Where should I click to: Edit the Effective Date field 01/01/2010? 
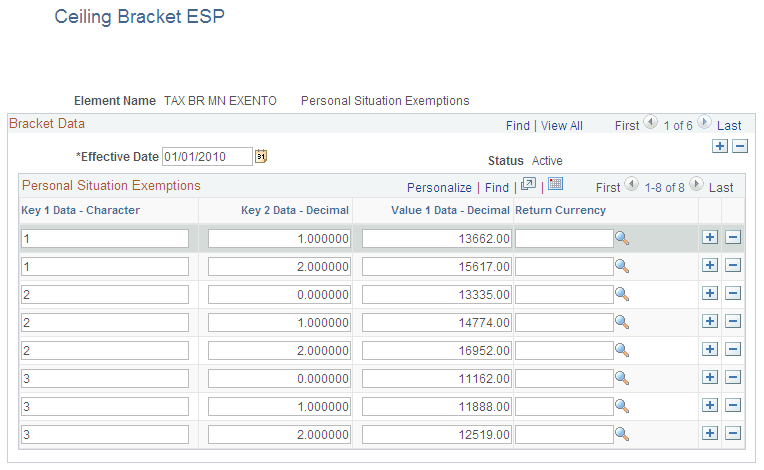click(207, 156)
